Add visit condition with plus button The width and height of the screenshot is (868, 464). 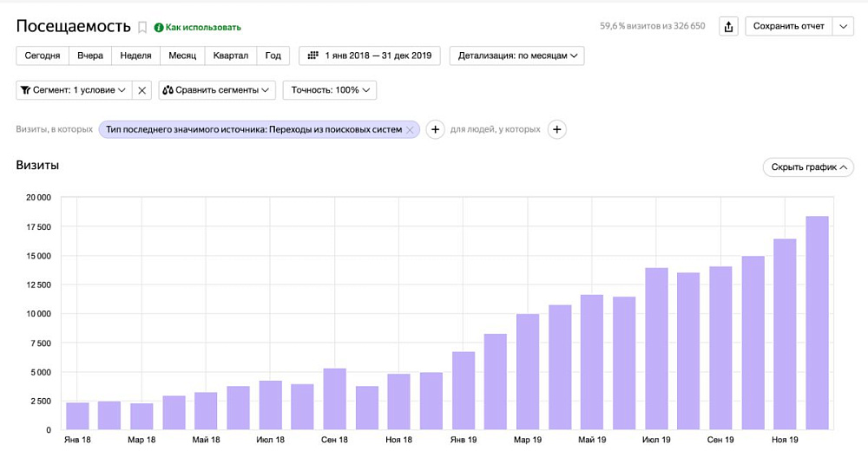435,130
